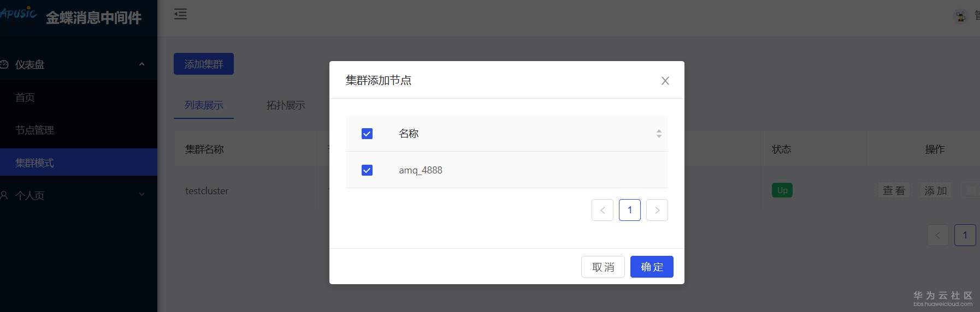This screenshot has width=980, height=312.
Task: Click the 集群名称 column header
Action: pyautogui.click(x=204, y=149)
